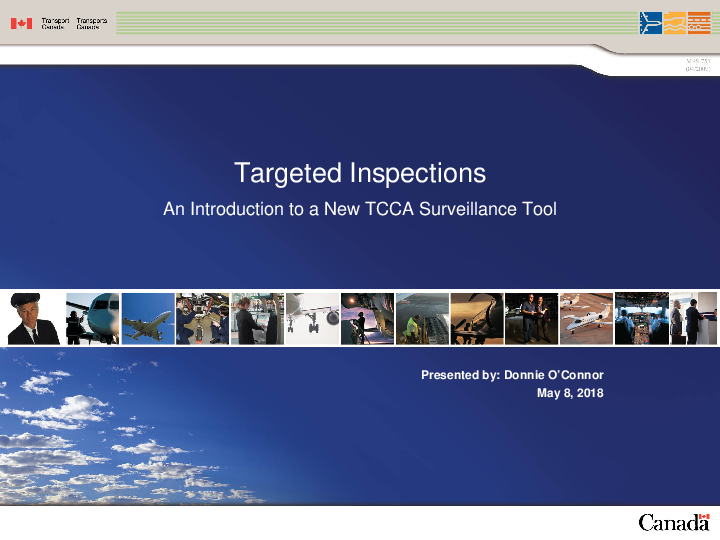This screenshot has height=540, width=720.
Task: Select the white business jet on tarmac photo
Action: coord(585,319)
